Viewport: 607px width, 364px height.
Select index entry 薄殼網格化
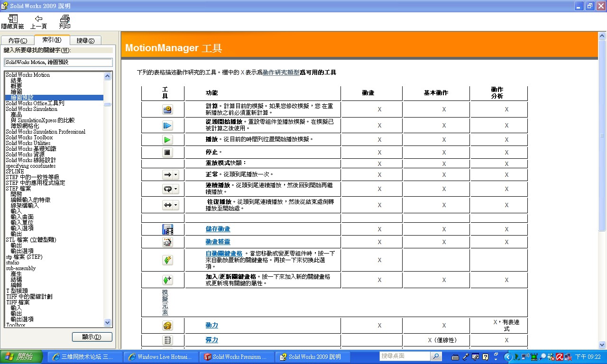pos(25,126)
